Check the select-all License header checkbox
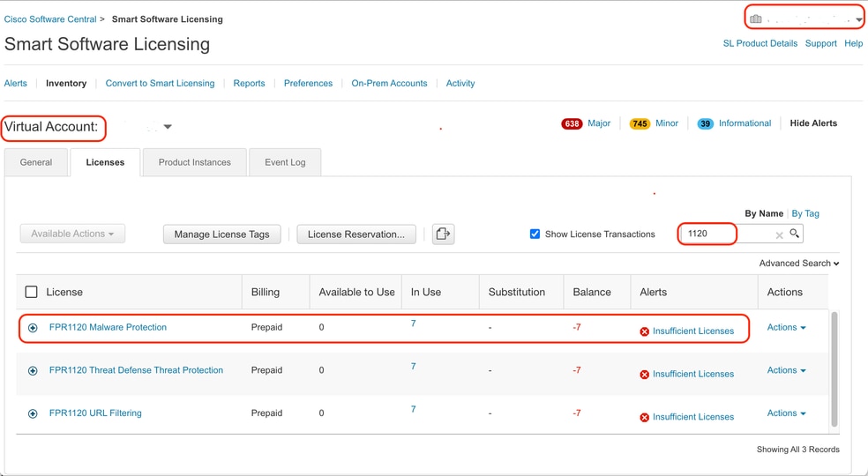Viewport: 868px width, 476px height. (x=32, y=292)
